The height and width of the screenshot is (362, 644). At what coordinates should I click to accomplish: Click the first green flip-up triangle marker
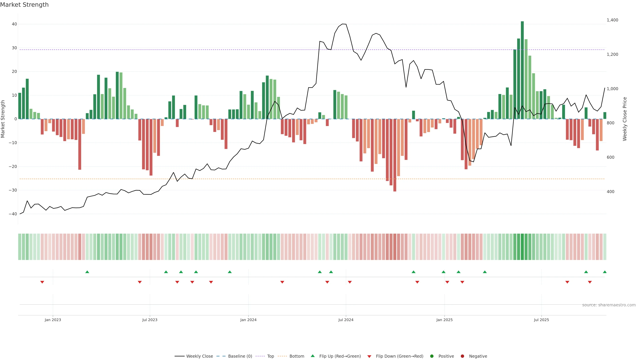pyautogui.click(x=87, y=272)
